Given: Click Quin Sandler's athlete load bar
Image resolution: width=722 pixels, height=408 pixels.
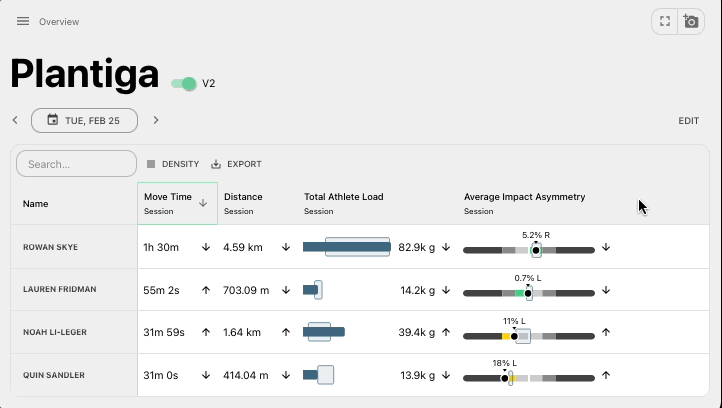Looking at the screenshot, I should pos(318,375).
